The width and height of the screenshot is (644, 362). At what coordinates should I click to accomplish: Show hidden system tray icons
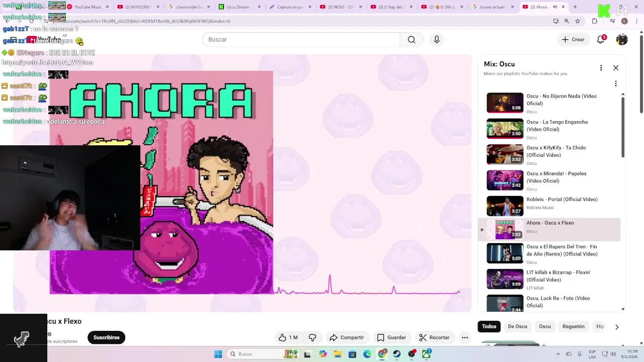pos(557,354)
